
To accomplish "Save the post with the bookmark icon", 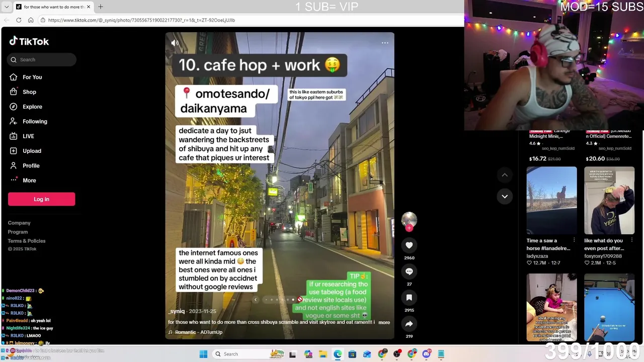I will (409, 298).
